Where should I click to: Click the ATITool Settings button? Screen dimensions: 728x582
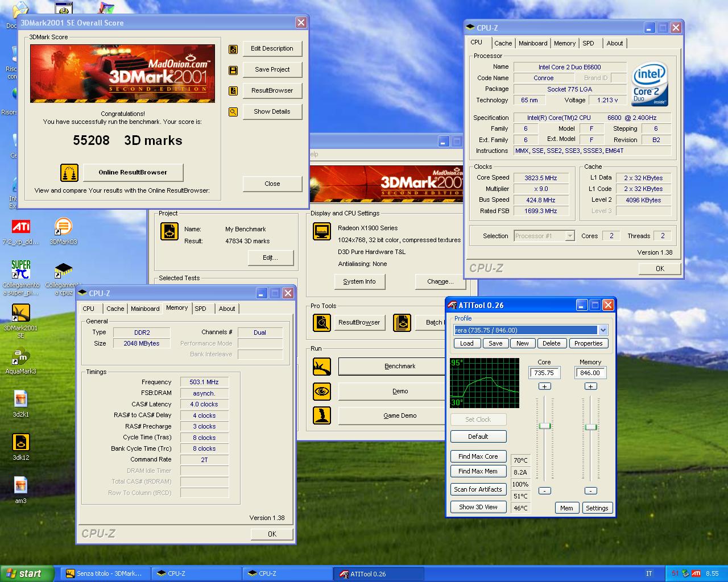click(x=597, y=508)
